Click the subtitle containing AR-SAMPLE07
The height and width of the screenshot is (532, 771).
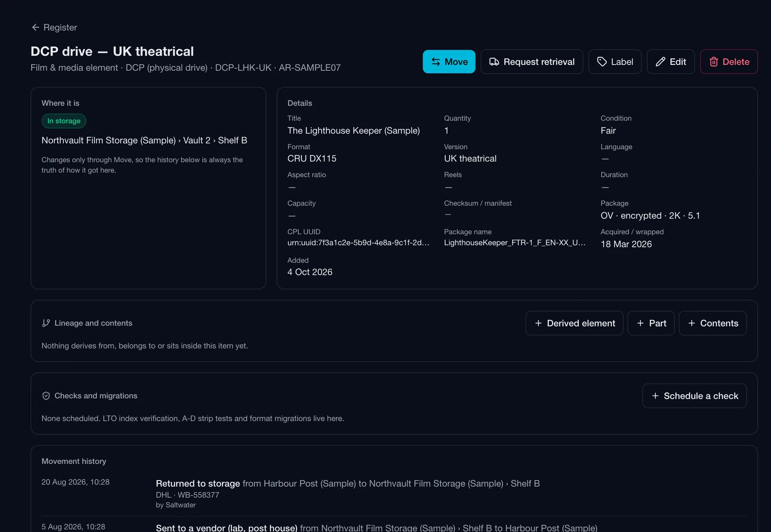pos(185,68)
